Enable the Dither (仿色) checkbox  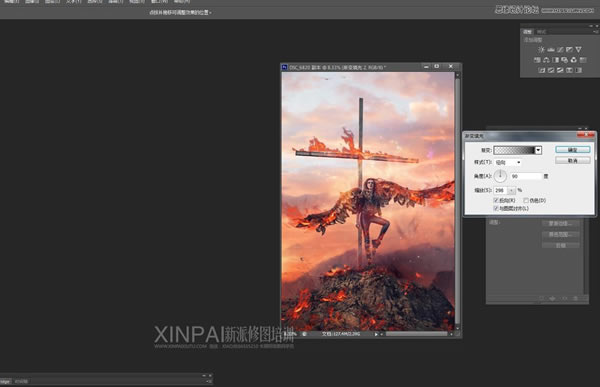coord(526,200)
